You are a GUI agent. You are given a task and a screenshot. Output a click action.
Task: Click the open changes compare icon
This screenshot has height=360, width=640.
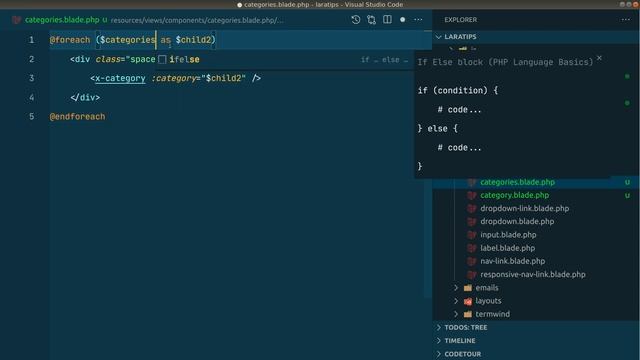tap(371, 20)
